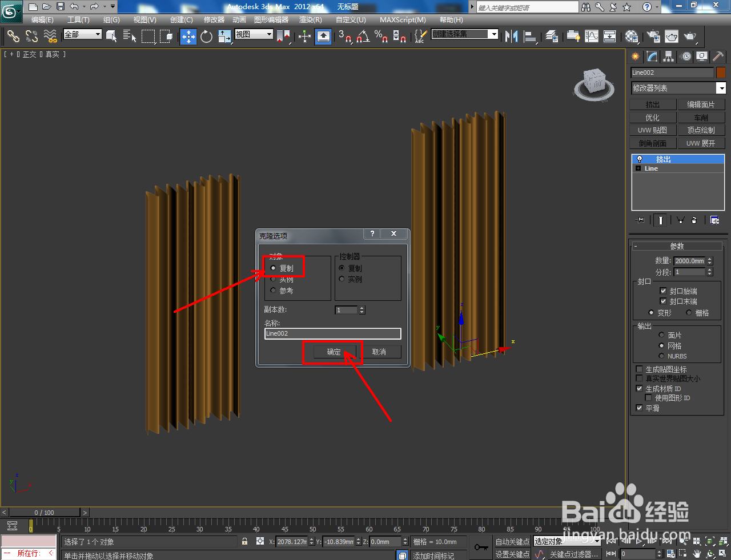Image resolution: width=731 pixels, height=560 pixels.
Task: Choose the Rectangular Selection Region icon
Action: 148,36
